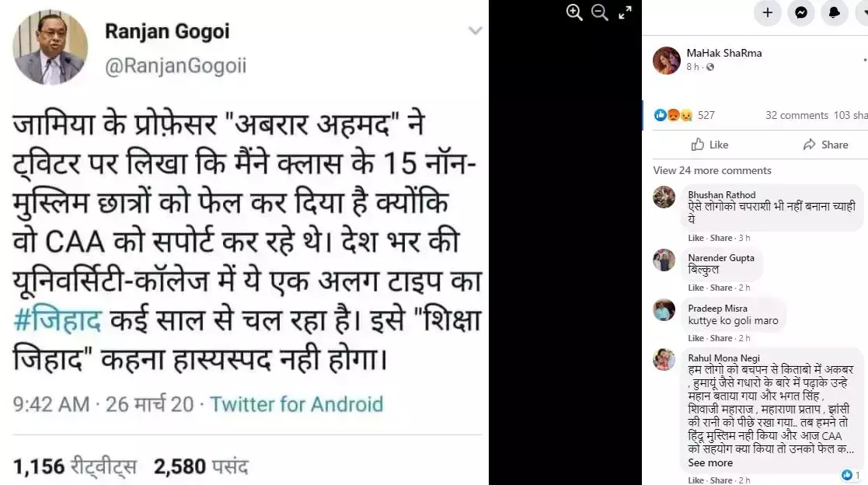Expand See more on Rahul's comment
This screenshot has width=868, height=485.
pos(710,463)
